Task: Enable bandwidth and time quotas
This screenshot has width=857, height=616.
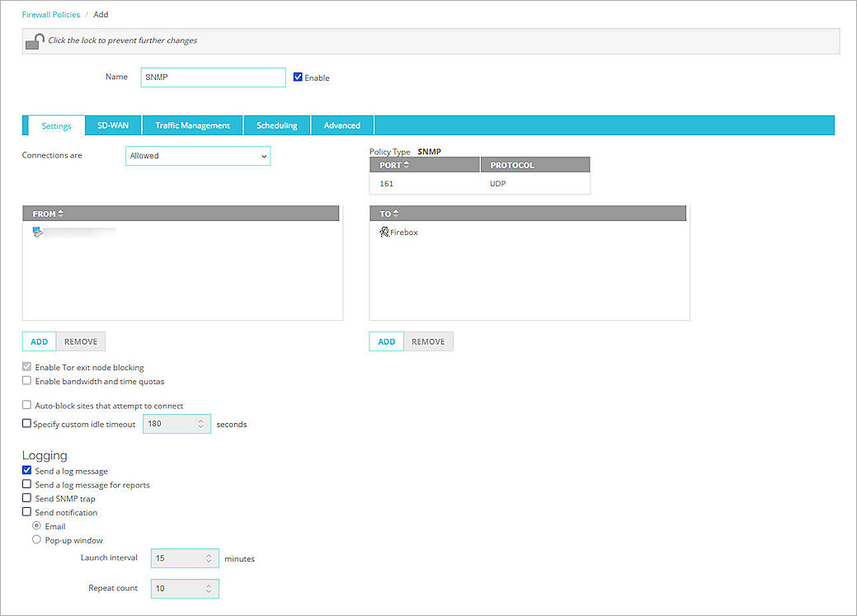Action: (26, 381)
